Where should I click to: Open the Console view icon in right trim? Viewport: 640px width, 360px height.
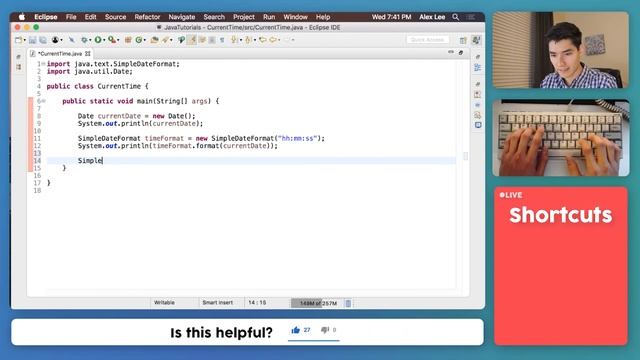click(478, 125)
